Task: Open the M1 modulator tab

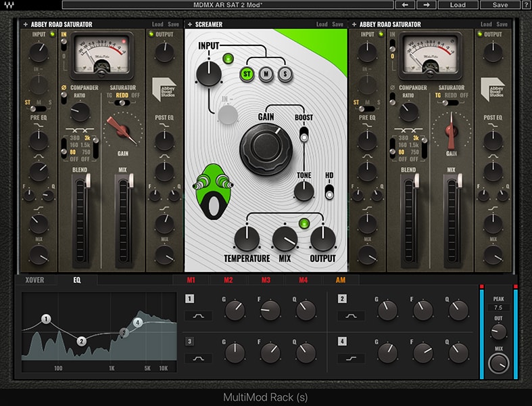Action: (x=191, y=280)
